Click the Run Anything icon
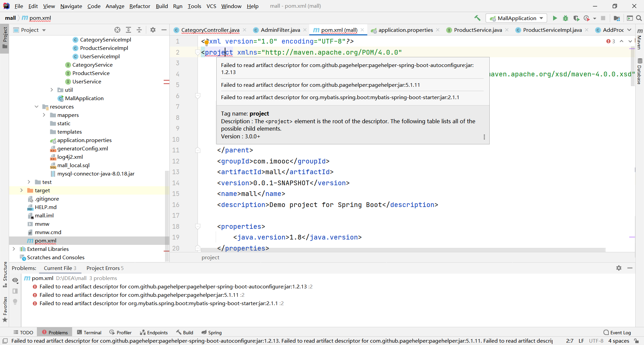This screenshot has height=345, width=644. point(630,18)
